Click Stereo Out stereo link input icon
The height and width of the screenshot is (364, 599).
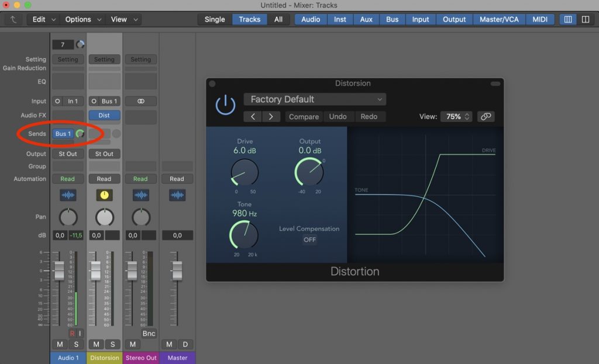click(140, 101)
